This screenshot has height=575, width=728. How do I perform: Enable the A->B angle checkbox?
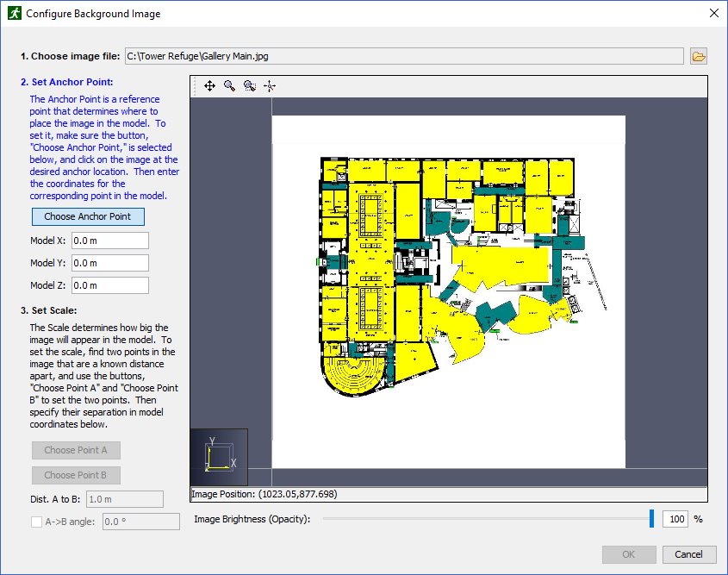[36, 522]
